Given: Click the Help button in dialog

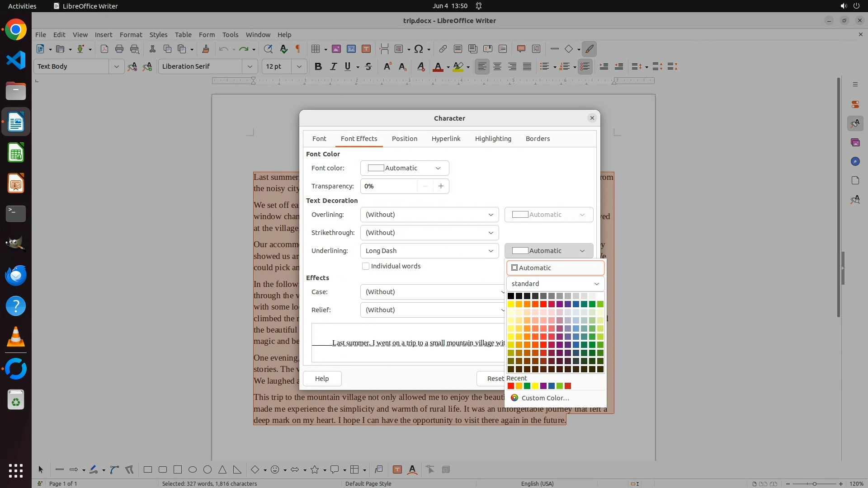Looking at the screenshot, I should pyautogui.click(x=322, y=379).
